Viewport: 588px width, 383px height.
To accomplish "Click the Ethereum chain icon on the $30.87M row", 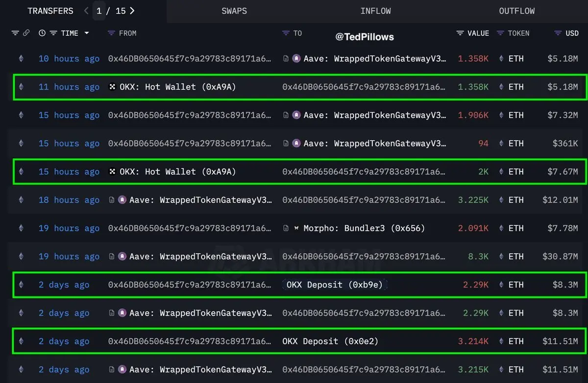I will 21,257.
